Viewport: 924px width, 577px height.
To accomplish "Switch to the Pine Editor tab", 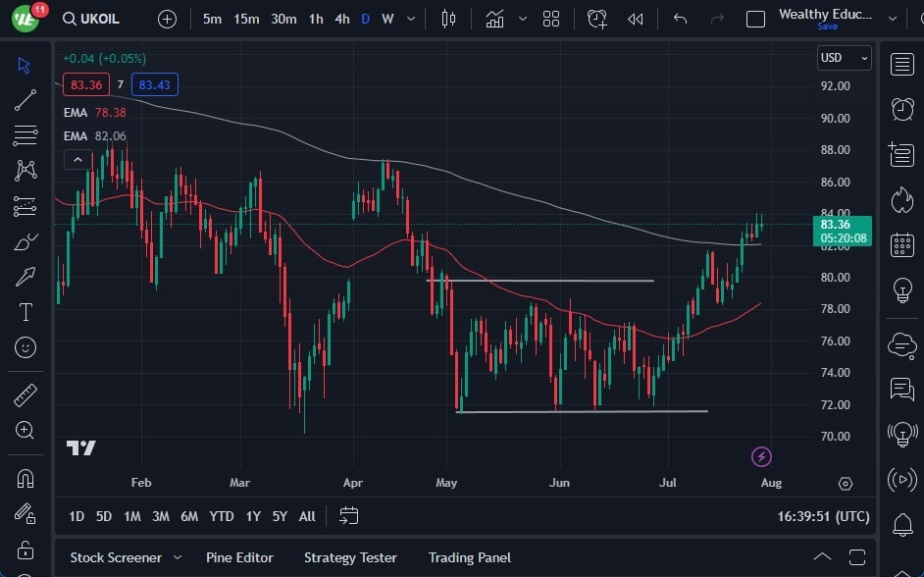I will click(x=239, y=557).
